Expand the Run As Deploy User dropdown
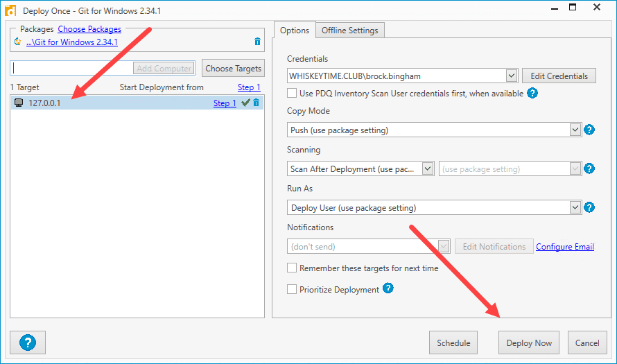The height and width of the screenshot is (364, 617). [575, 207]
